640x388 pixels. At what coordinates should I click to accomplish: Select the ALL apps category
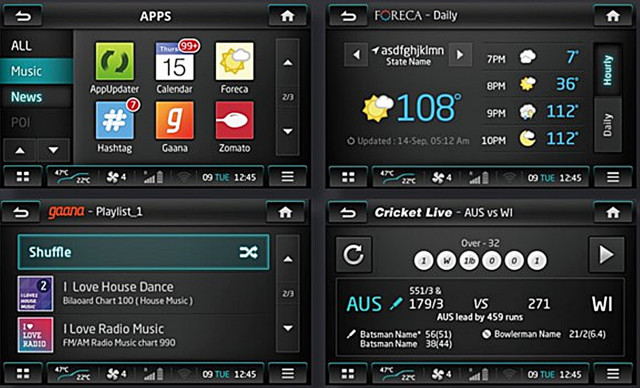click(37, 45)
